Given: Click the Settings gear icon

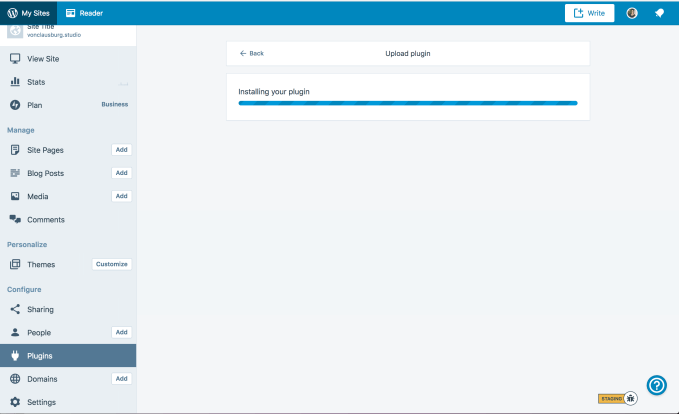Looking at the screenshot, I should coord(15,402).
